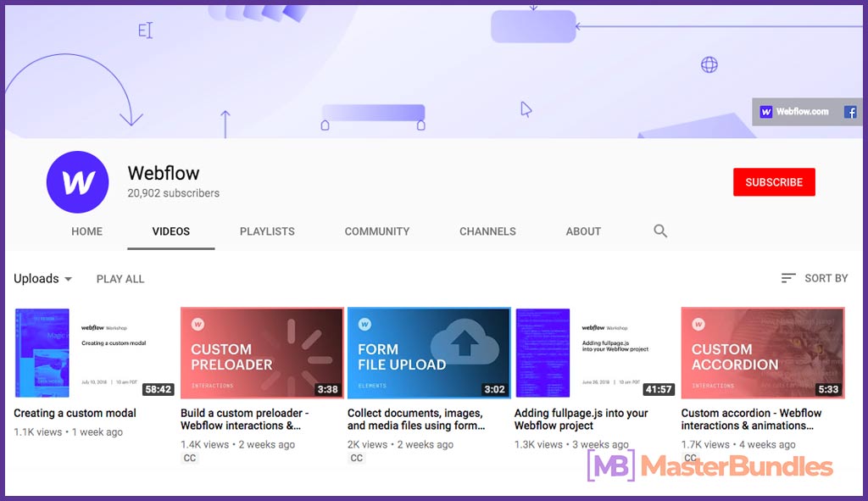This screenshot has width=868, height=501.
Task: Click the '20,902 subscribers' count
Action: pos(173,193)
